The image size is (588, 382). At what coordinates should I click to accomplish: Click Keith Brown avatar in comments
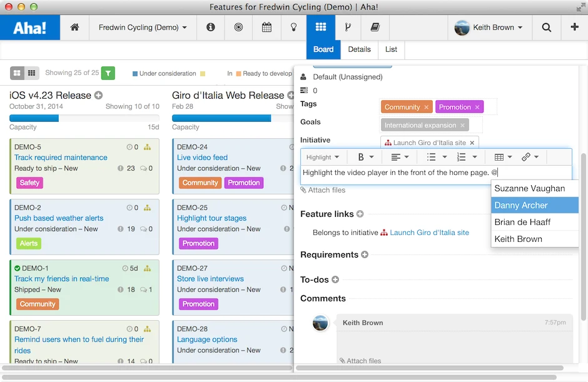pyautogui.click(x=320, y=323)
